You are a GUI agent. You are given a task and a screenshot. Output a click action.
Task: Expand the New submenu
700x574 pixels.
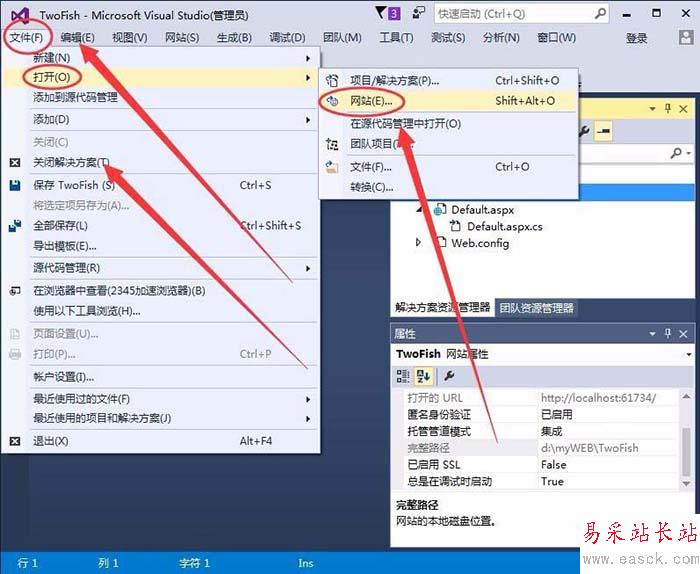pyautogui.click(x=308, y=58)
